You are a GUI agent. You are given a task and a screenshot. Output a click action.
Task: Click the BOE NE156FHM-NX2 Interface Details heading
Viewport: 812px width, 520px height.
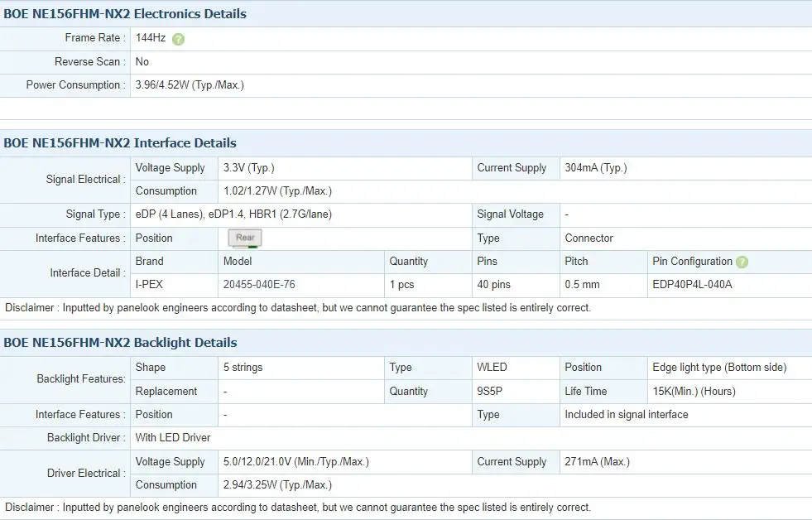(120, 143)
